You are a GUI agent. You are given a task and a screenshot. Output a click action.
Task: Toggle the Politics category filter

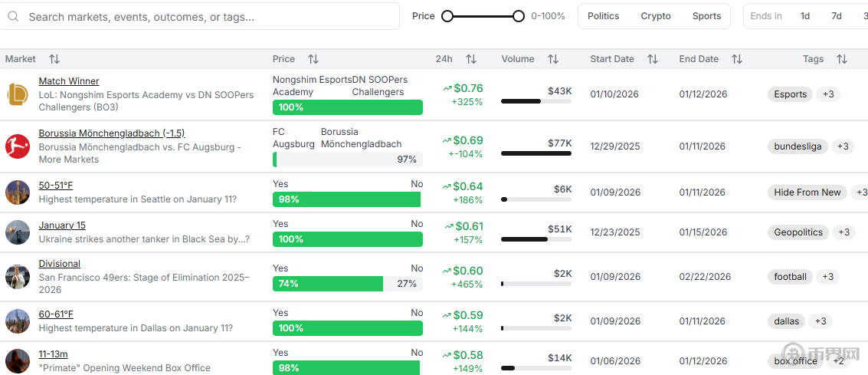603,16
